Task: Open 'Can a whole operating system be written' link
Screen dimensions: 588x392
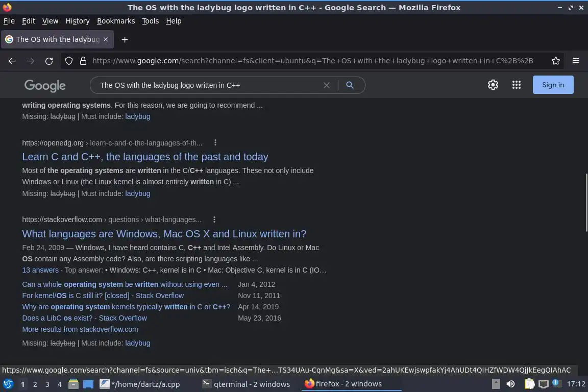Action: tap(125, 284)
